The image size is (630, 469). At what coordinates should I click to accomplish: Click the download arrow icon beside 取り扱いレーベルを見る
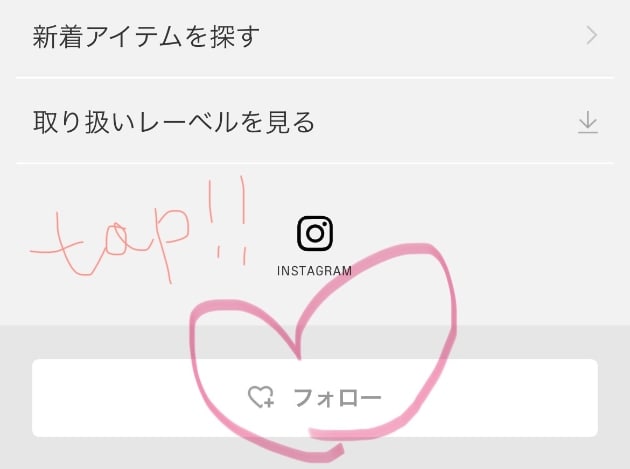point(588,122)
